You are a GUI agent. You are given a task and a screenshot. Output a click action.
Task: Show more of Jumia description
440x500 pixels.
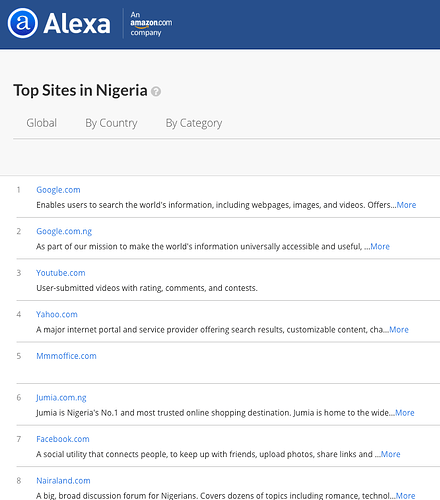point(405,413)
